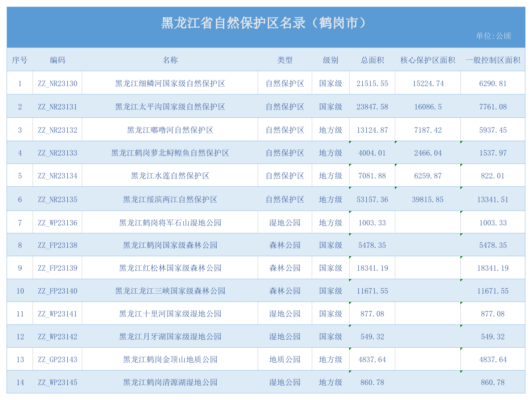The width and height of the screenshot is (532, 400).
Task: Click the 一般控制区面积 column header
Action: tap(493, 60)
